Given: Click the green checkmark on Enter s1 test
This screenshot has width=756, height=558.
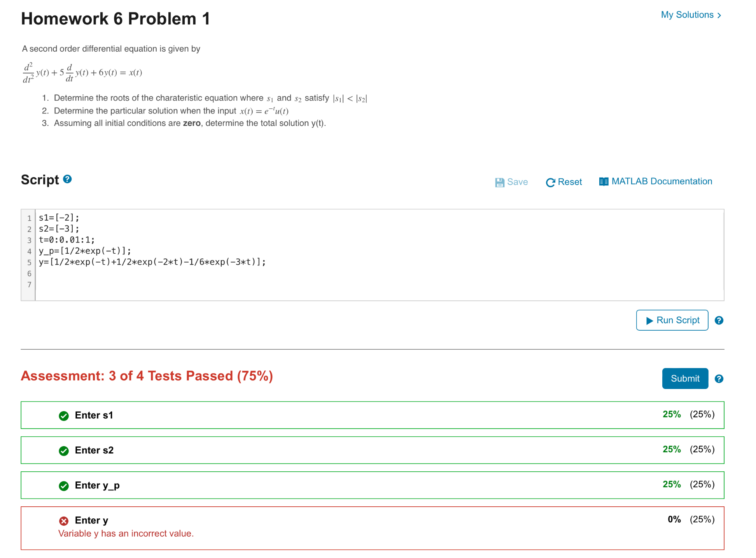Looking at the screenshot, I should click(x=63, y=416).
